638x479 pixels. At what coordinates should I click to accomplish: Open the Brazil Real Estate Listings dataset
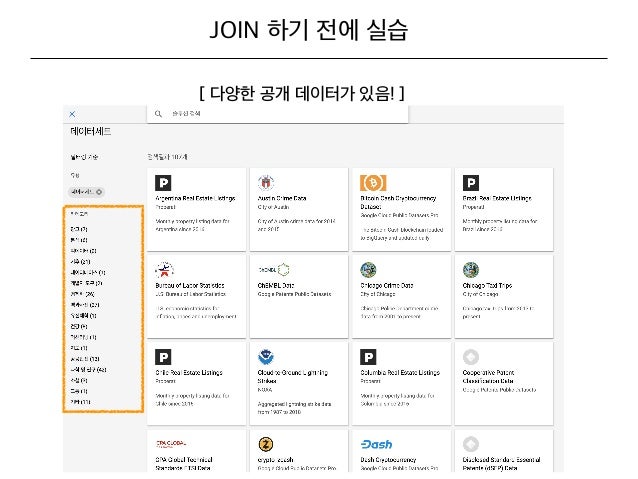(x=497, y=199)
